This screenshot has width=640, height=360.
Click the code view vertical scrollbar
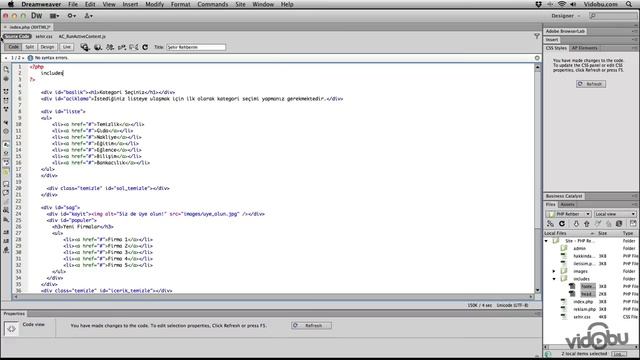point(538,178)
